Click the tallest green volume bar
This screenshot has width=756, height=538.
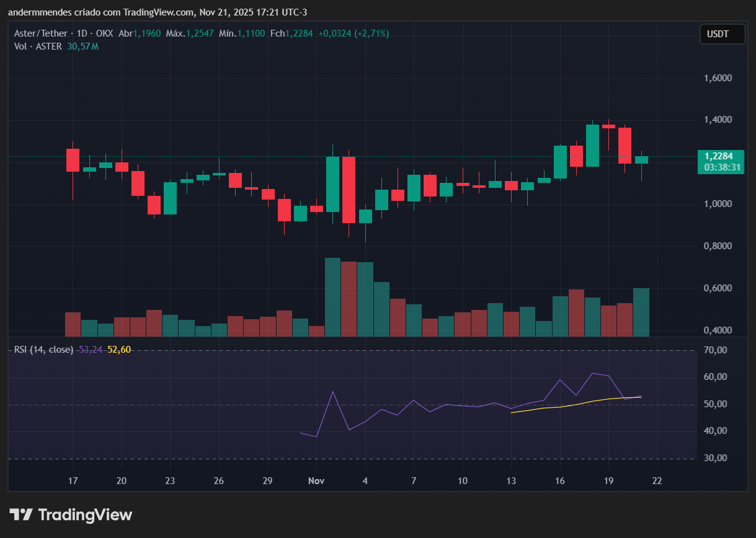tap(332, 296)
